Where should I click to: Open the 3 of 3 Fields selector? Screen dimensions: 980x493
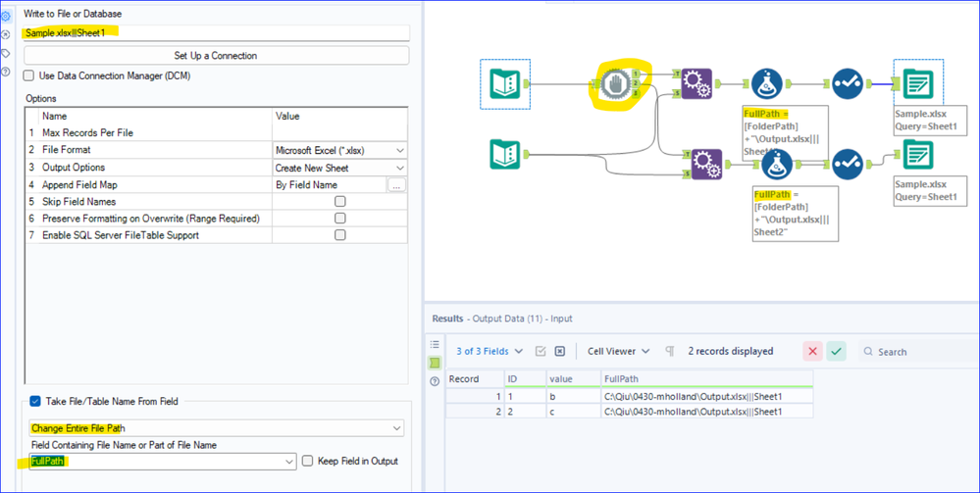[x=490, y=351]
